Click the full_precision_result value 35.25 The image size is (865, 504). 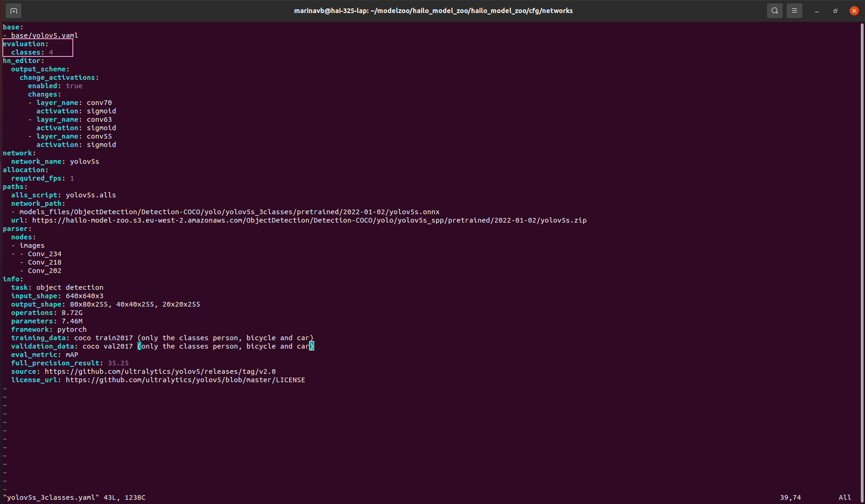118,363
